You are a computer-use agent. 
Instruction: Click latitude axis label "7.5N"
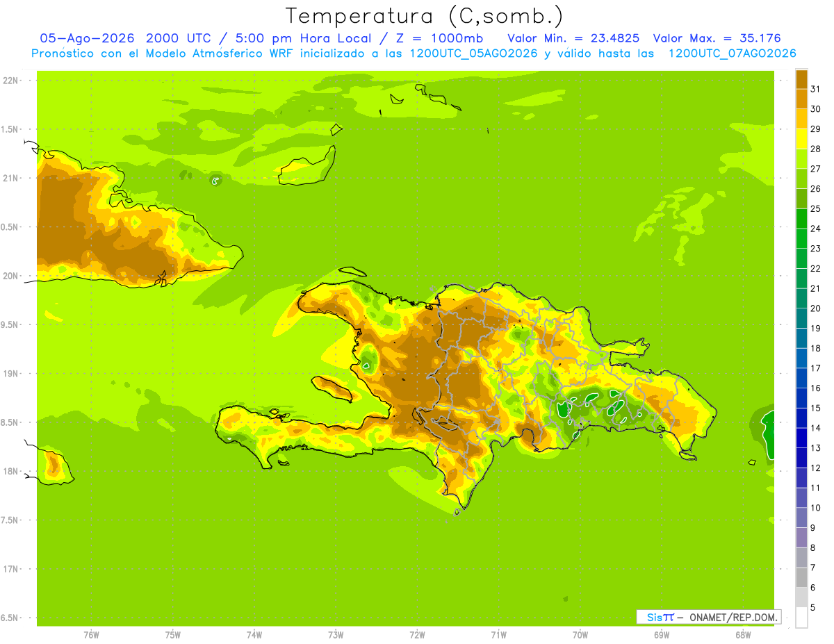[10, 520]
